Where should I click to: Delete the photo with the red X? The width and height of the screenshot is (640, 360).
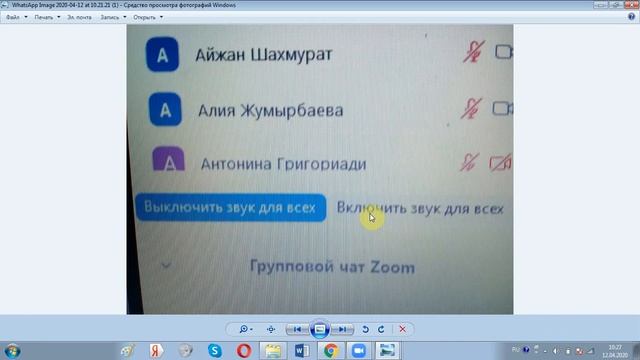[402, 329]
